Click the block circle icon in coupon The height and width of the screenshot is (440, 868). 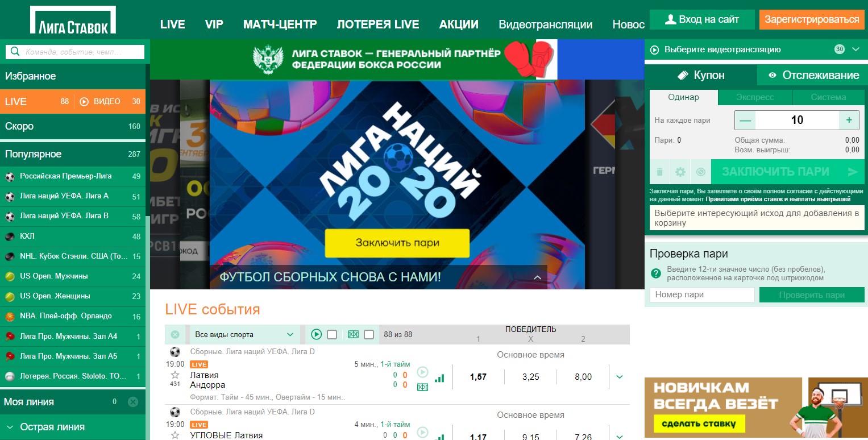tap(700, 172)
